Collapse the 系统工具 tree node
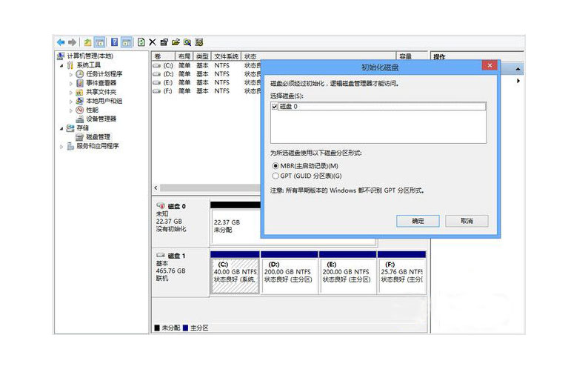 pos(61,65)
